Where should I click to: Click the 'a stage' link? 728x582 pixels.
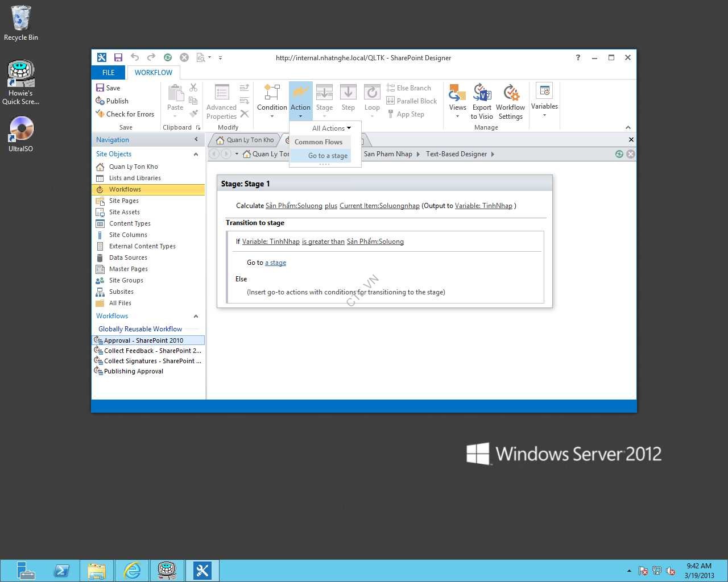click(275, 263)
